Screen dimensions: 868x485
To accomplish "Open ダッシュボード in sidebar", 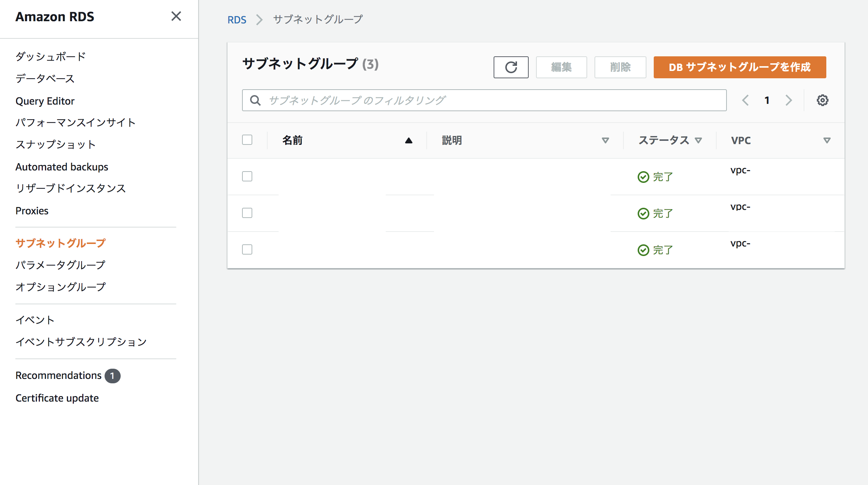I will point(50,56).
